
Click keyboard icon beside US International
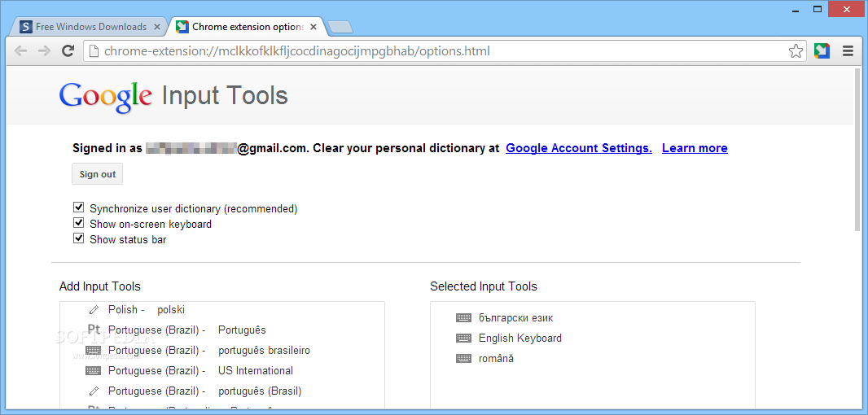(x=94, y=371)
